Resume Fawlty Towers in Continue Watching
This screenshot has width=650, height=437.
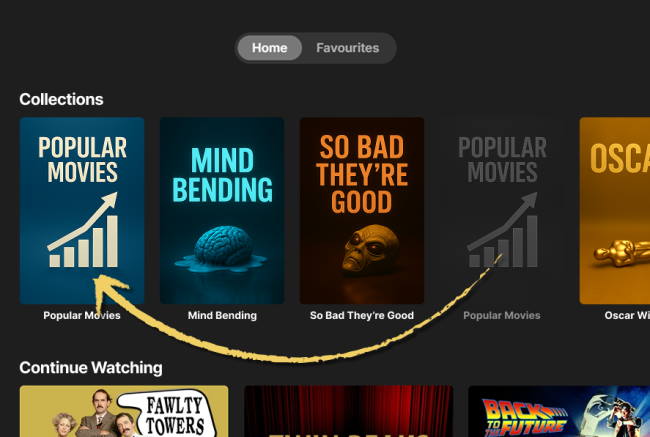pos(124,411)
